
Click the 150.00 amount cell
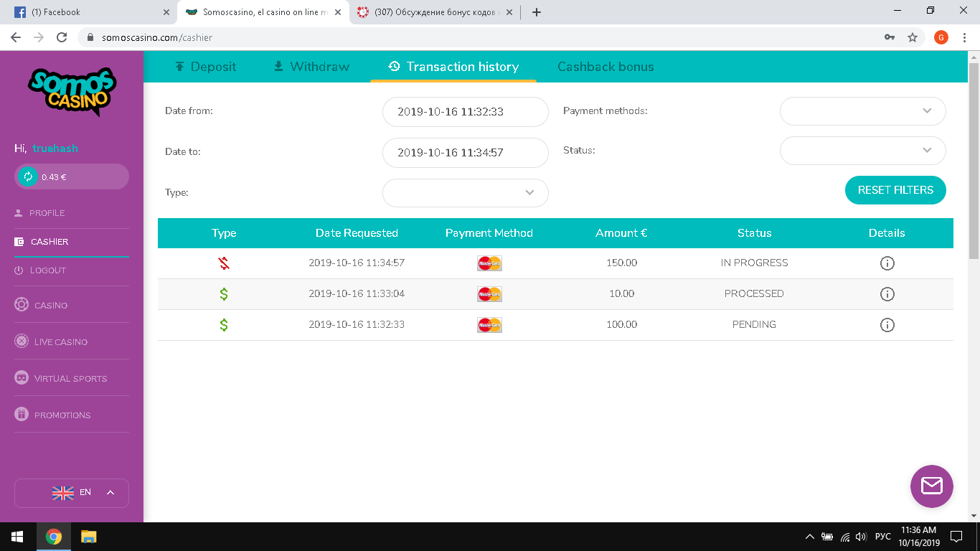pyautogui.click(x=621, y=263)
